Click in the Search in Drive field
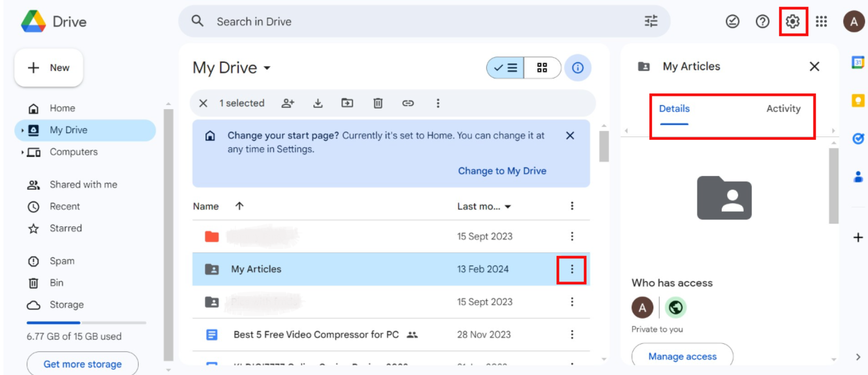The height and width of the screenshot is (375, 868). (424, 21)
